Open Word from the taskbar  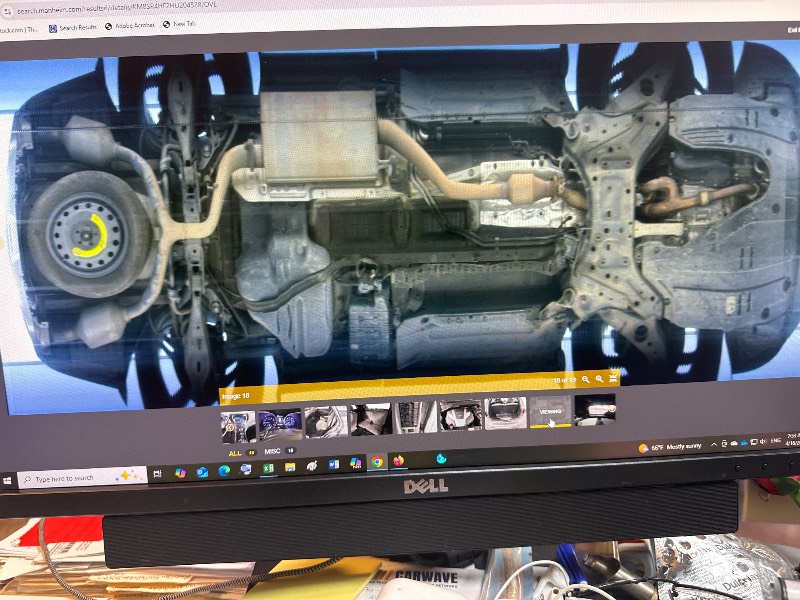tap(334, 464)
